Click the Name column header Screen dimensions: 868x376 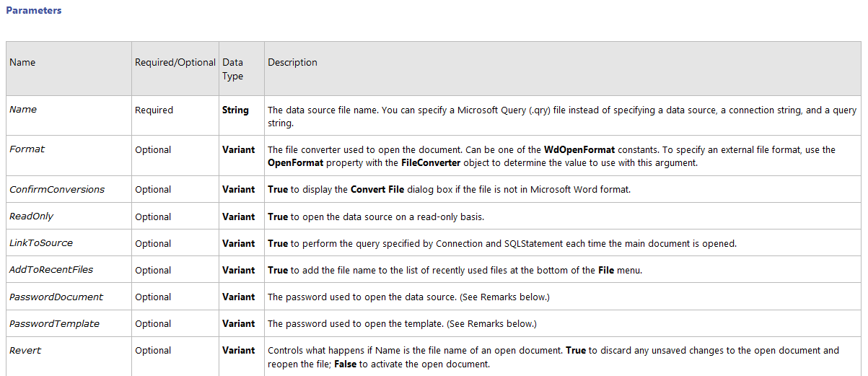tap(22, 63)
